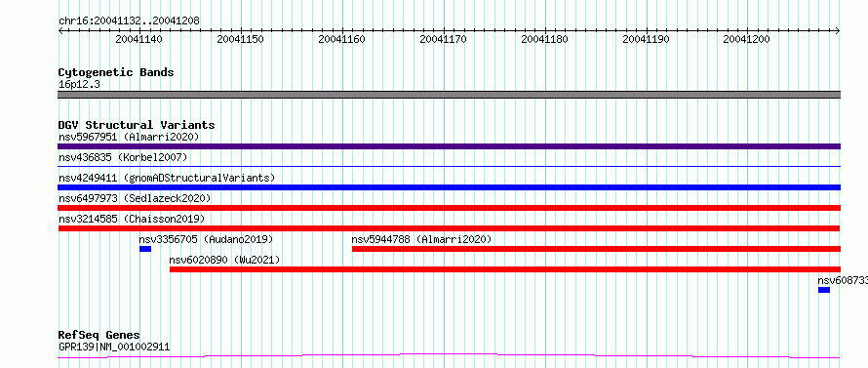Click the small blue nsv3356705 variant block
868x368 pixels.
pos(145,249)
